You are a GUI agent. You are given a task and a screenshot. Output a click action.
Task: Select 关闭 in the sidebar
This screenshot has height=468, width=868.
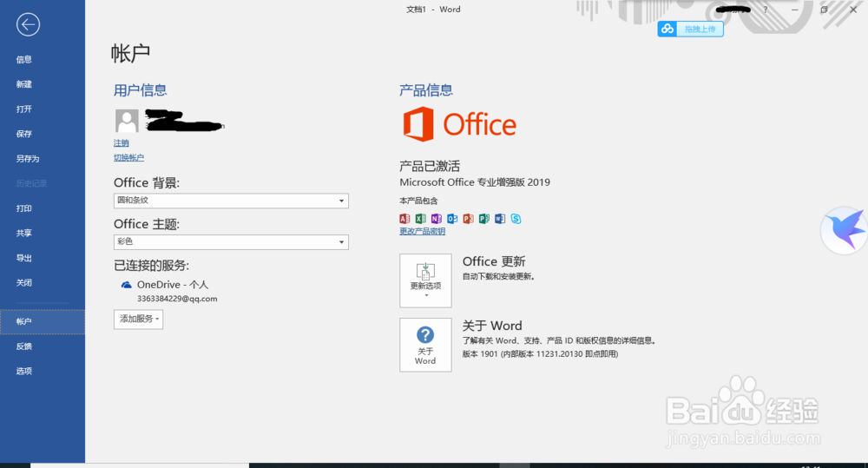coord(43,283)
